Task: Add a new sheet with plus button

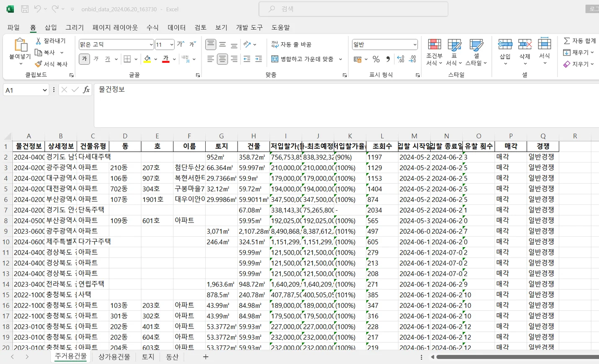Action: click(206, 357)
